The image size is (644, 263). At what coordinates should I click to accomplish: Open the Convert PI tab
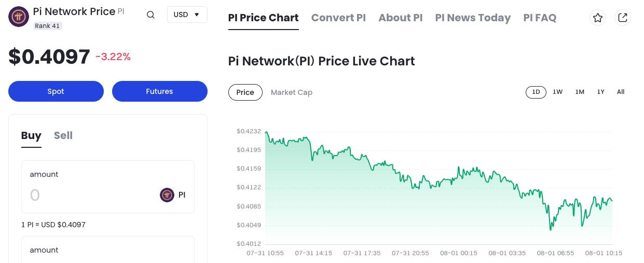pyautogui.click(x=338, y=18)
